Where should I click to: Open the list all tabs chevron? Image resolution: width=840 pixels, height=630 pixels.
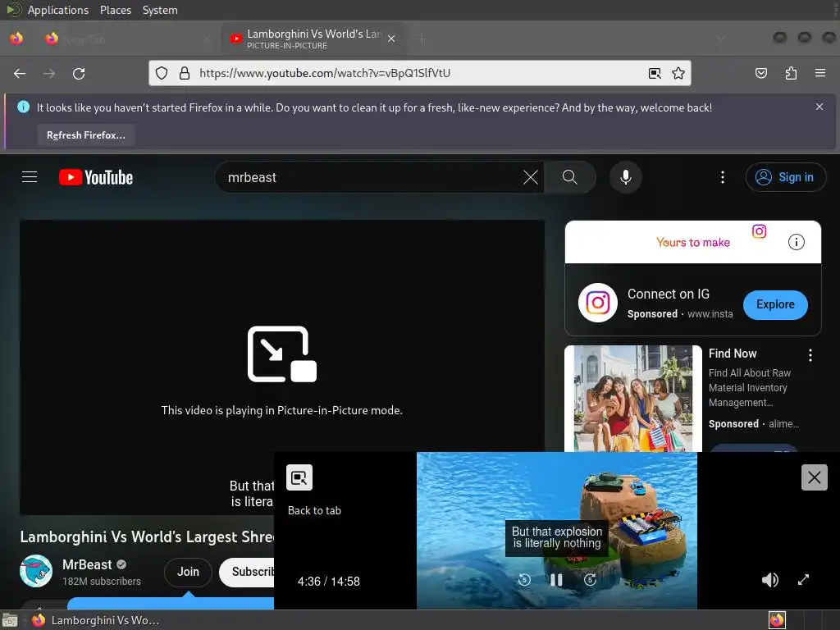point(720,39)
